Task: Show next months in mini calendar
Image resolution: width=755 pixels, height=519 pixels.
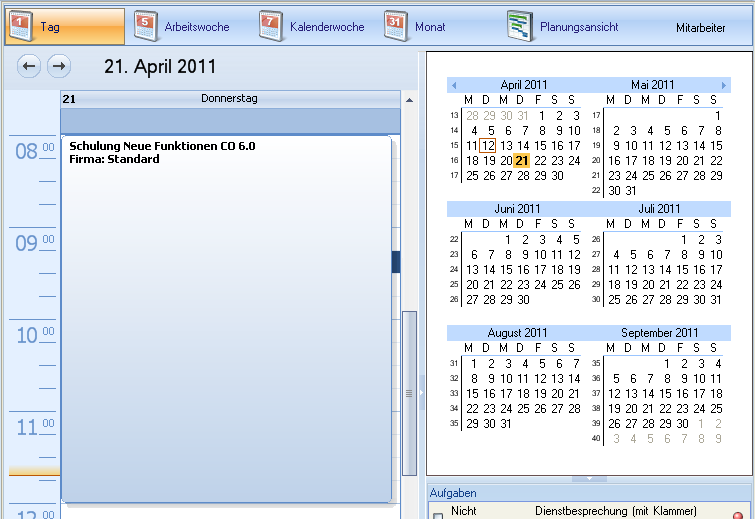Action: click(x=724, y=85)
